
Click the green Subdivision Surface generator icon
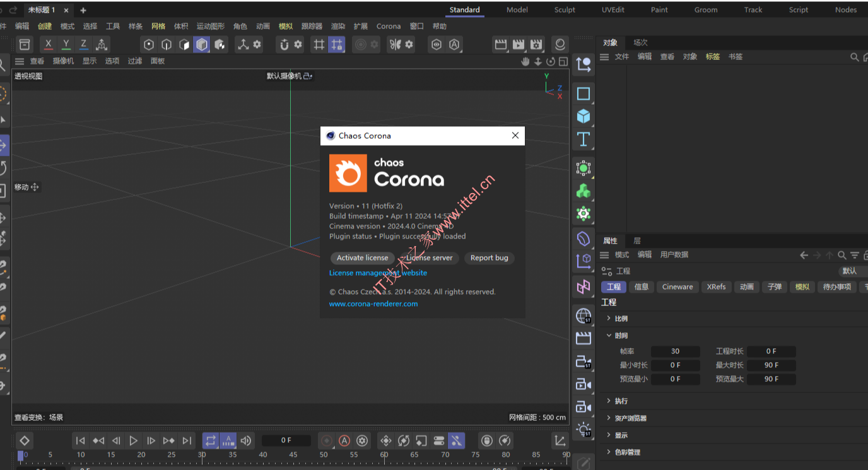pos(584,168)
